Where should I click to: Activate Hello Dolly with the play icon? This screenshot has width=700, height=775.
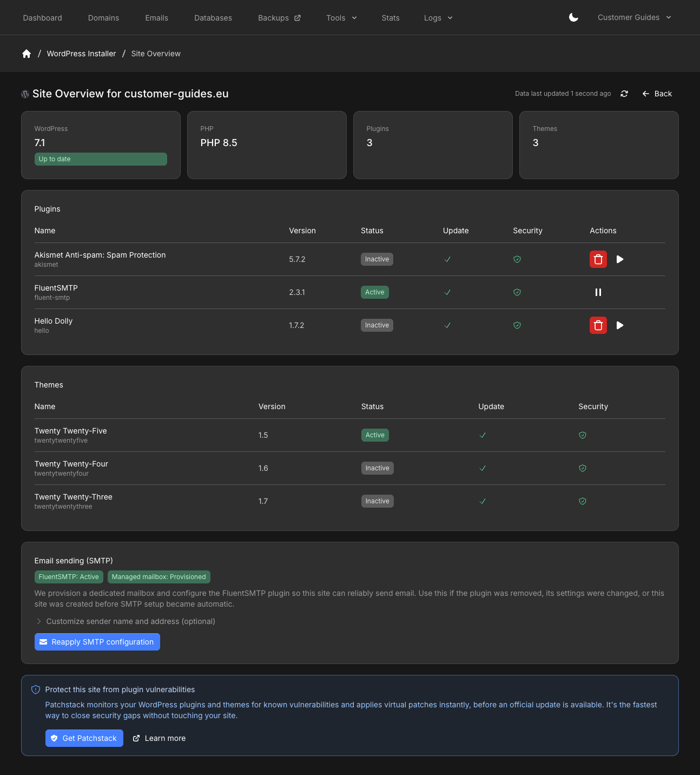[620, 325]
